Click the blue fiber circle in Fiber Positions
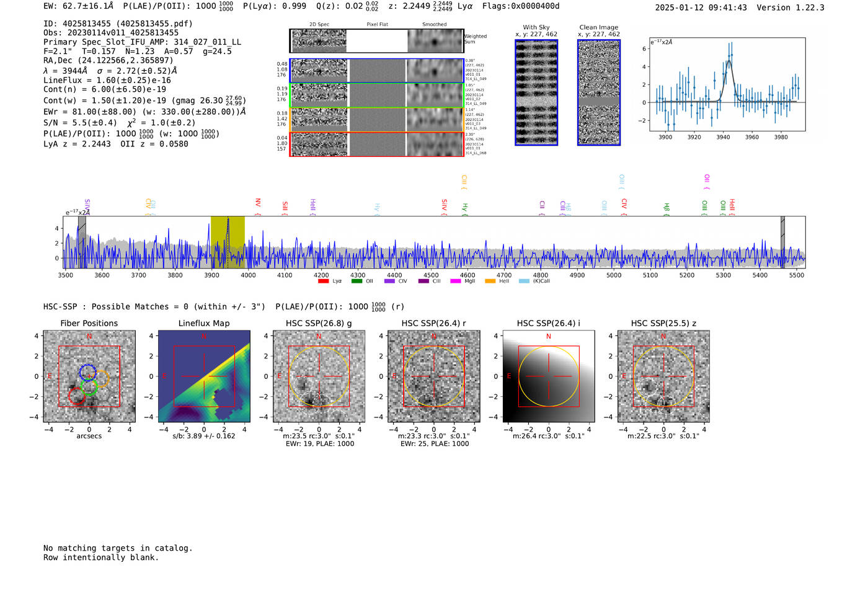This screenshot has height=591, width=868. (87, 373)
